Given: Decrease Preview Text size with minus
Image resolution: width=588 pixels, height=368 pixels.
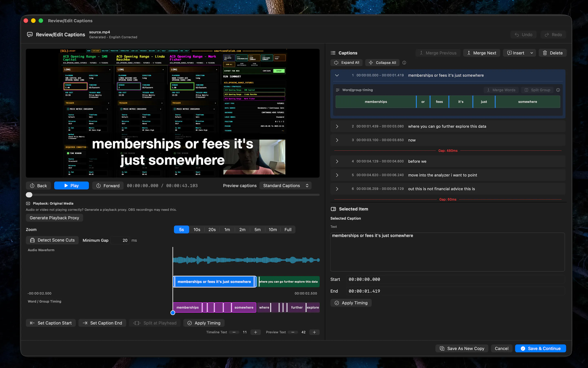Looking at the screenshot, I should coord(293,332).
